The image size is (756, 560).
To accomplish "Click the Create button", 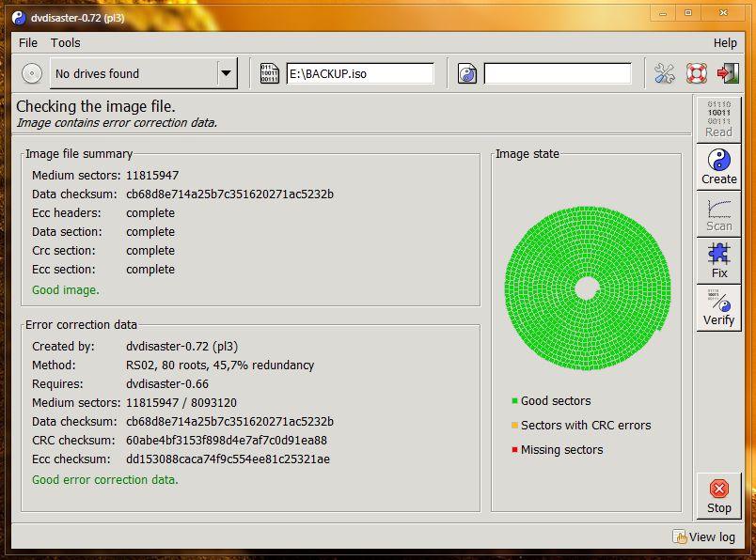I will [719, 166].
